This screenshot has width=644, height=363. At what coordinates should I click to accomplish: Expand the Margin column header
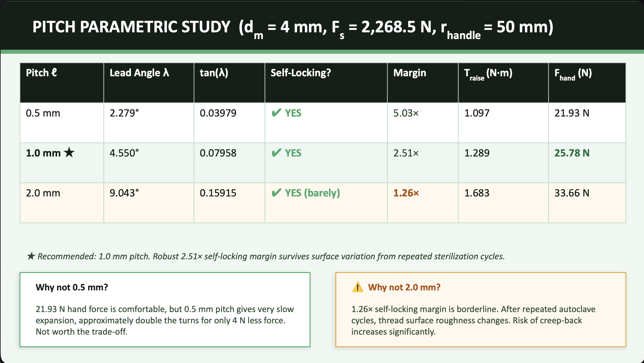coord(409,73)
